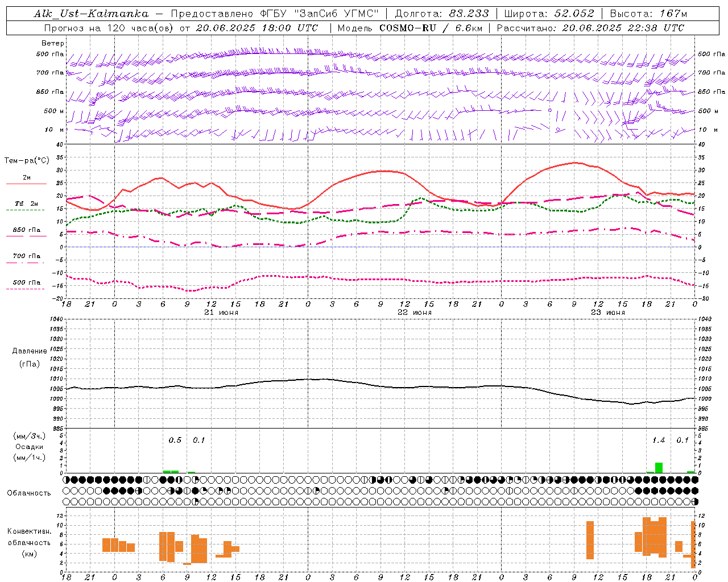Select the 'Предоставлено ФГБУ "ЗапСиб УГМС"' text
Image resolution: width=728 pixels, height=582 pixels.
pos(275,14)
